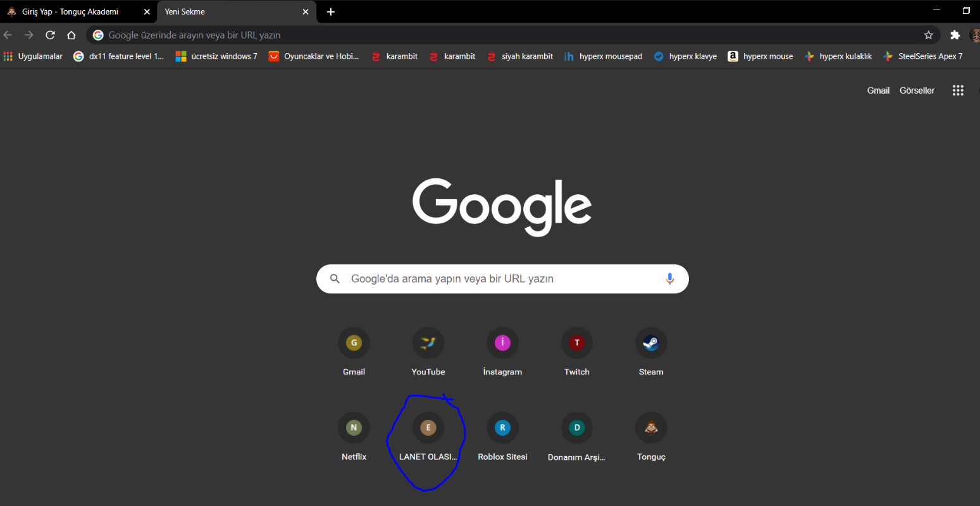Close the Yeni Sekme tab

306,12
